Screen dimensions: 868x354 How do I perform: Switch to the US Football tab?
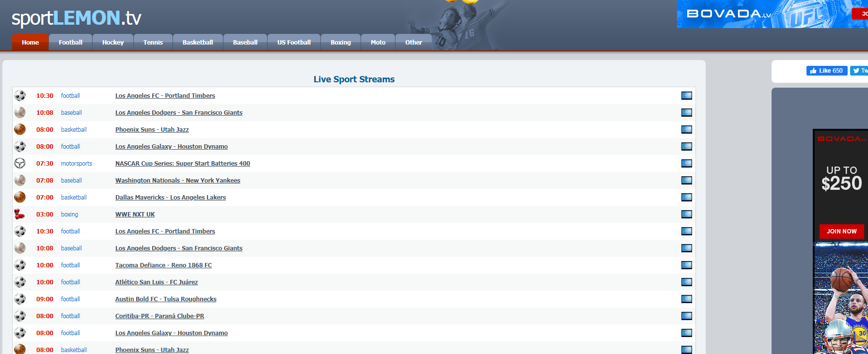point(294,42)
